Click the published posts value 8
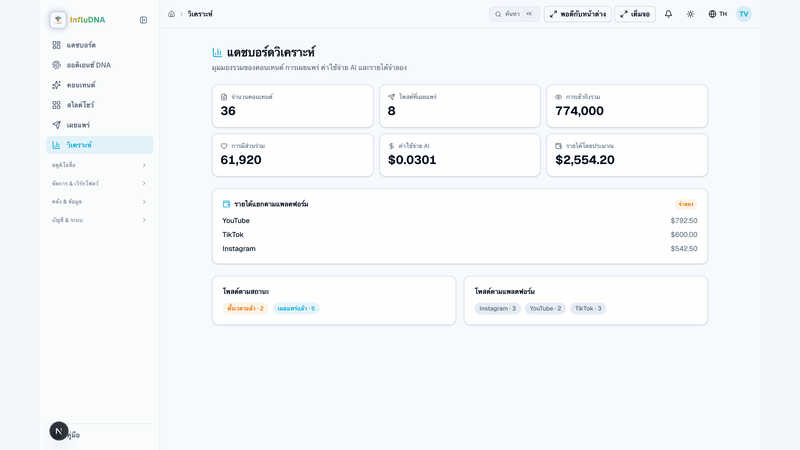800x450 pixels. coord(391,111)
